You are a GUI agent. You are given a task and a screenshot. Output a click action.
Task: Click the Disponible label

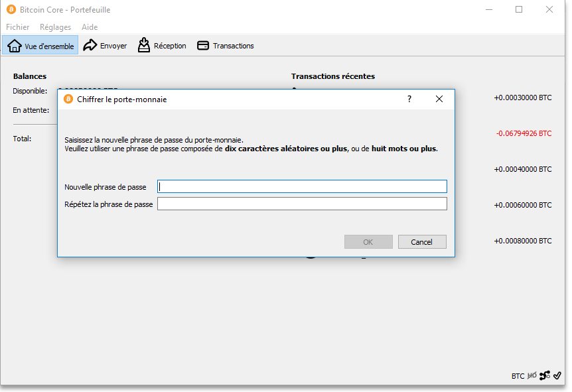click(x=30, y=91)
